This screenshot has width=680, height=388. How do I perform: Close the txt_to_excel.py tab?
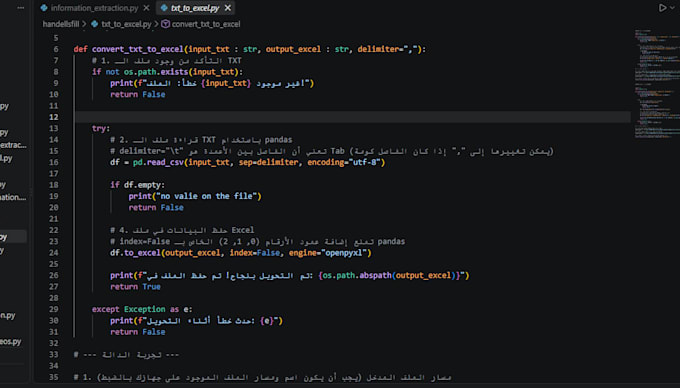[228, 8]
